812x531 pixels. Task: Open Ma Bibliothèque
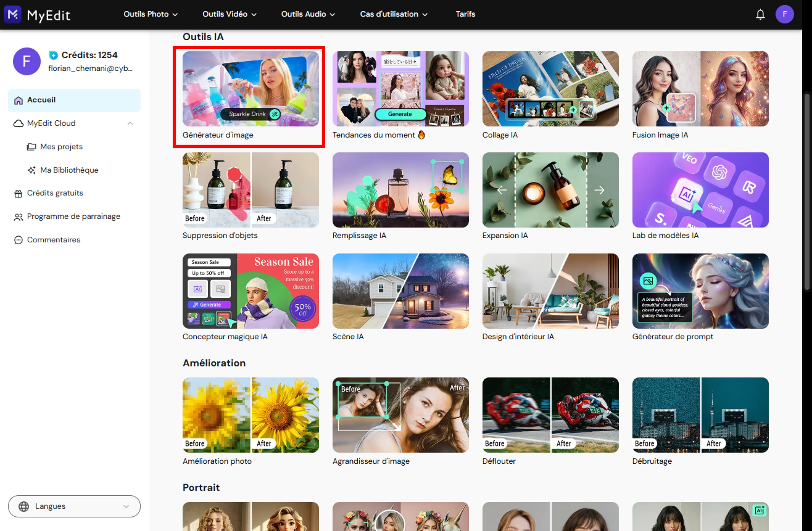69,170
